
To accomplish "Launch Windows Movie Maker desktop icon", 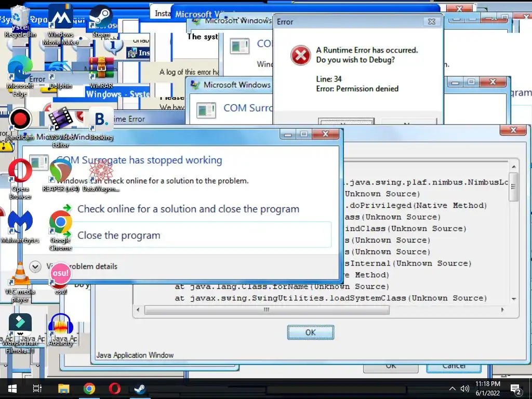I will pos(60,24).
